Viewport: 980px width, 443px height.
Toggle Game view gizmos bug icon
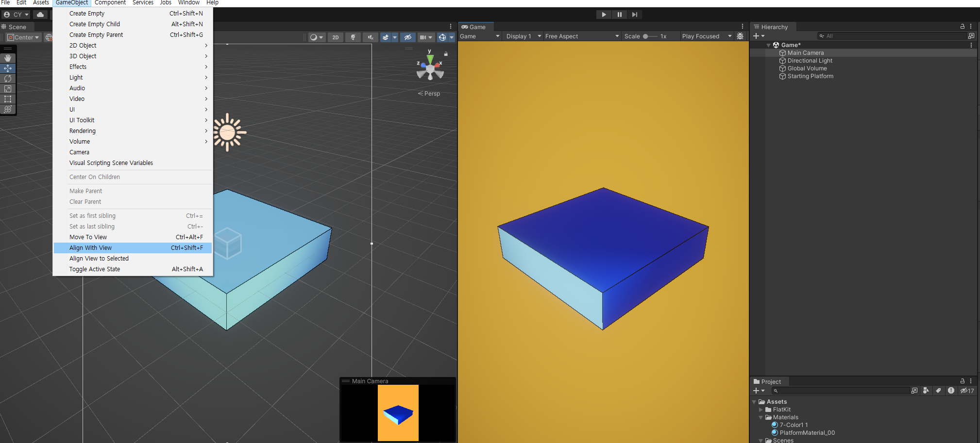point(740,36)
